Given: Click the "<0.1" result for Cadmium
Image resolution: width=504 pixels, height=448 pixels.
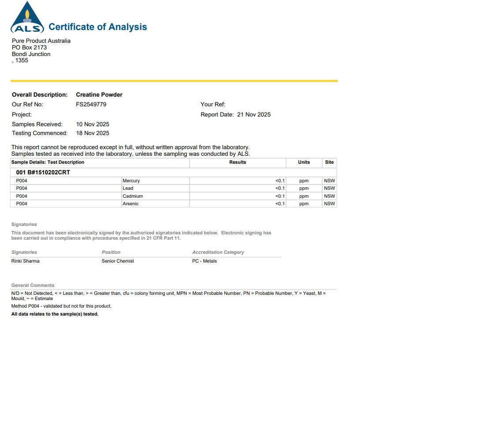Looking at the screenshot, I should tap(280, 196).
